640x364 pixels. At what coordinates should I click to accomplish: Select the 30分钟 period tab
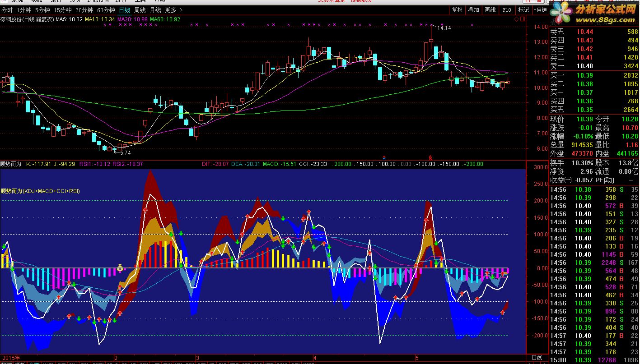(84, 10)
